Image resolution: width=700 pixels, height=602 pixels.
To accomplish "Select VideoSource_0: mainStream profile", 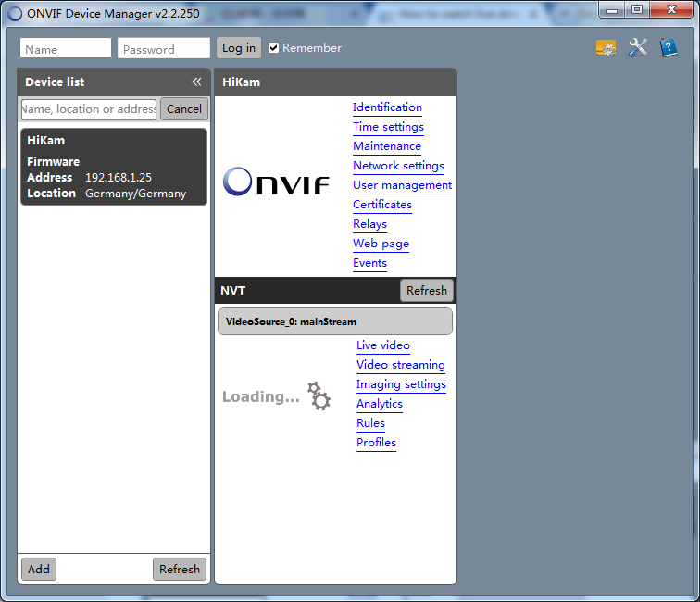I will [x=335, y=321].
